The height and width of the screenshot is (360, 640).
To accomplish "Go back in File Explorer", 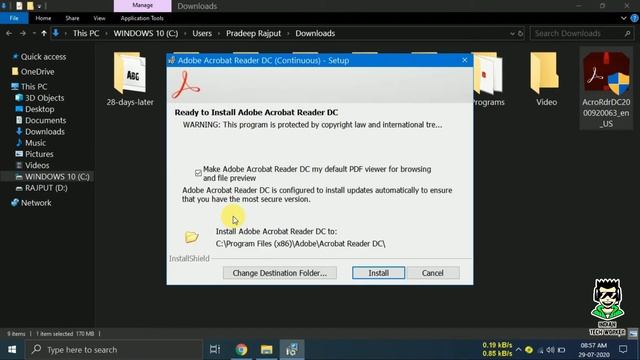I will [x=9, y=33].
